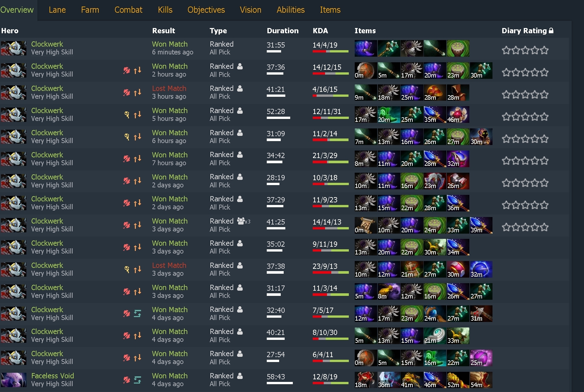The image size is (584, 392).
Task: Rate the 31:55 match five stars
Action: pyautogui.click(x=544, y=50)
